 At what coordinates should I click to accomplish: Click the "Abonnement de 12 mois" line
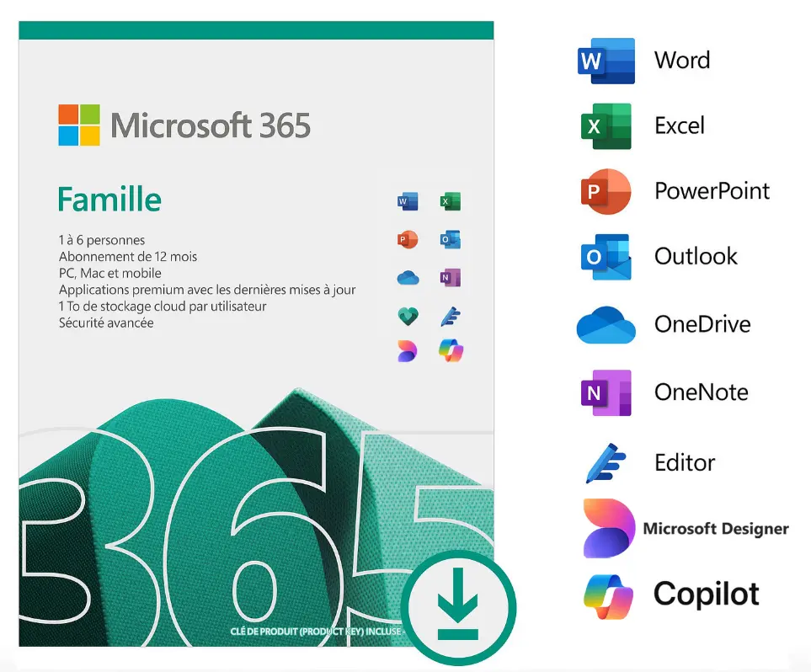[128, 257]
